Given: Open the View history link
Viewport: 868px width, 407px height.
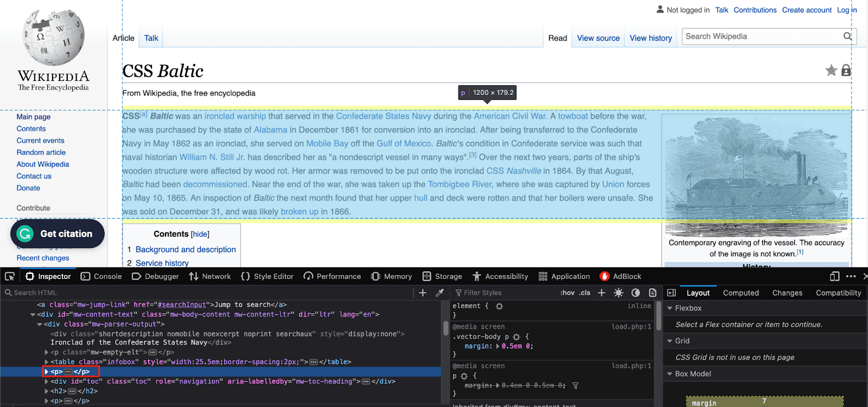Looking at the screenshot, I should 650,38.
